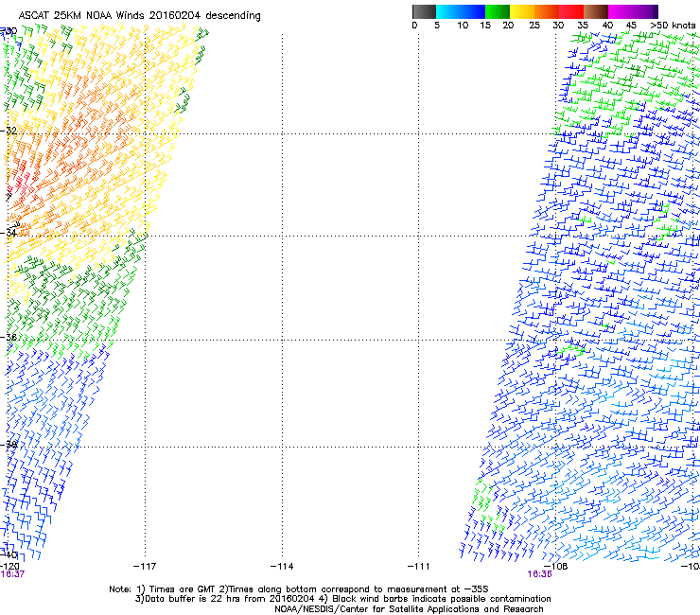The height and width of the screenshot is (615, 700).
Task: Click the '-34' latitude axis label
Action: click(x=9, y=233)
